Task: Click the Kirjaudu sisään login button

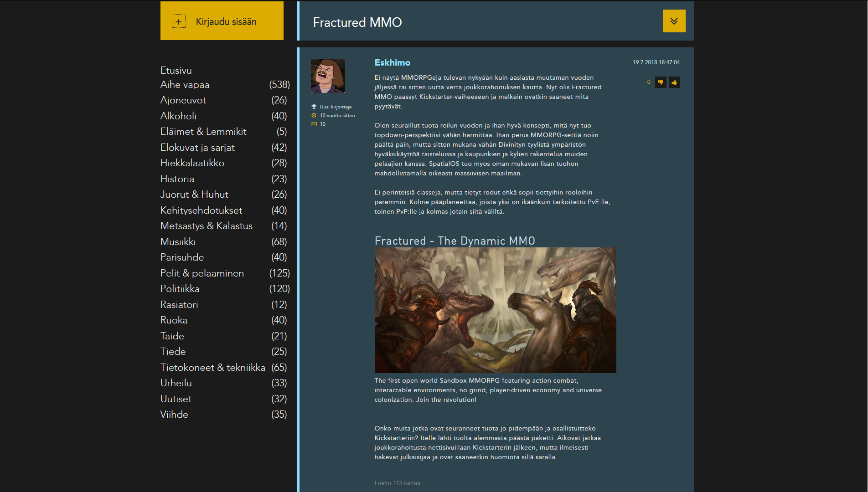Action: point(222,21)
